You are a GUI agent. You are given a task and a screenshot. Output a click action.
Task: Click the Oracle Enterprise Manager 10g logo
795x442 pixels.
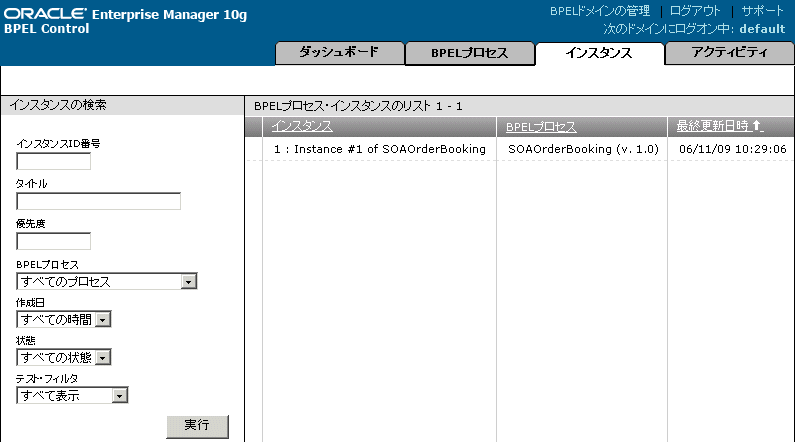point(125,14)
